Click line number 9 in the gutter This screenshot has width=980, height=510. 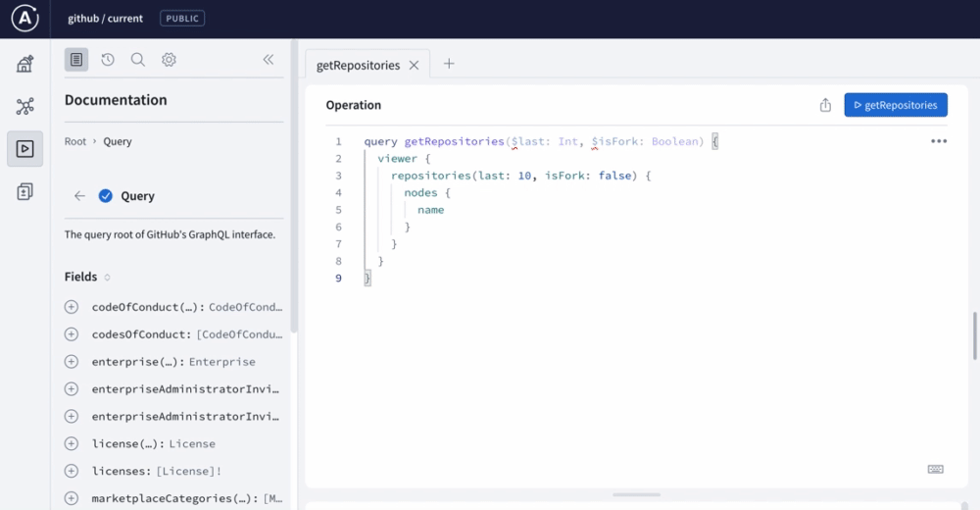[338, 278]
